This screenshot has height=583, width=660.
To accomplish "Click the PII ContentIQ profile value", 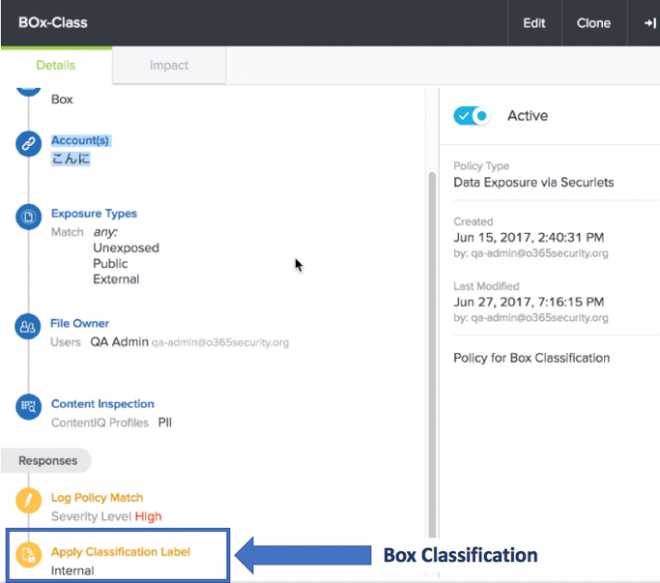I will pos(165,423).
